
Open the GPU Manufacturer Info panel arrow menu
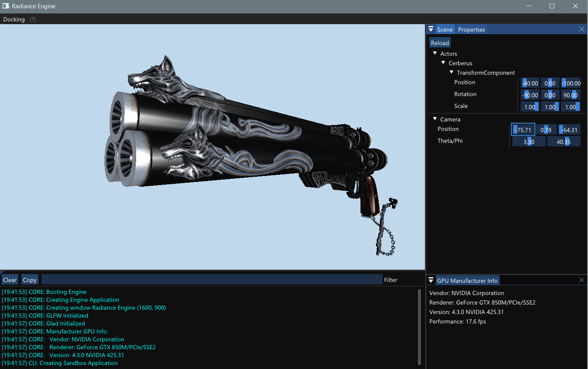pos(431,280)
